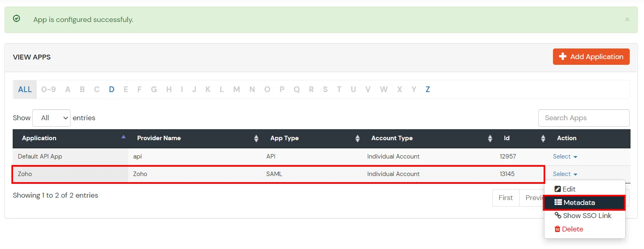Choose Edit from the action menu
The height and width of the screenshot is (249, 644).
565,189
